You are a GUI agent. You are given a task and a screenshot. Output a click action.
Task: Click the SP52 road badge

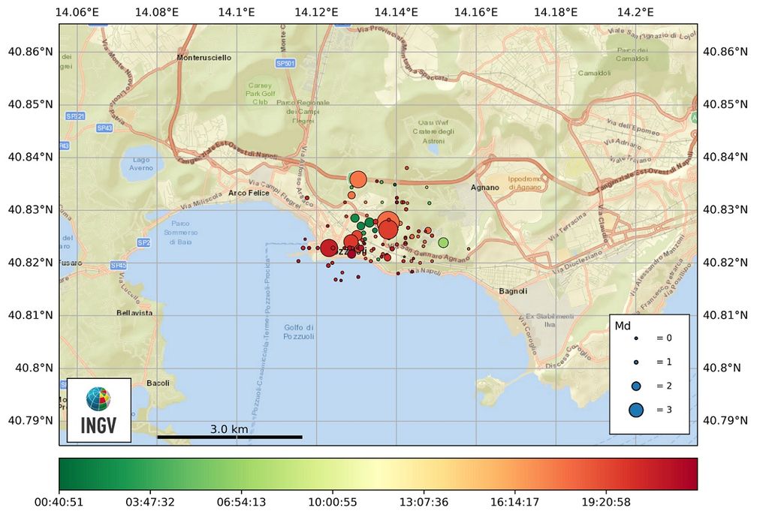143,242
